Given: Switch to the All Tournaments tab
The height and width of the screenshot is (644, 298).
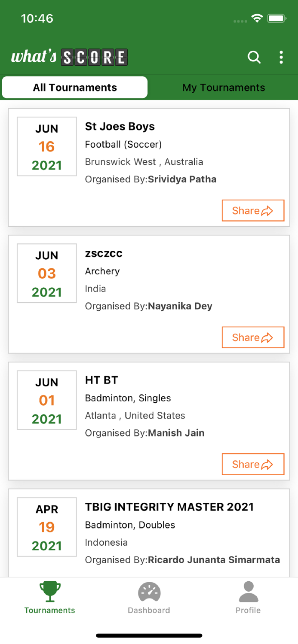Looking at the screenshot, I should [75, 88].
